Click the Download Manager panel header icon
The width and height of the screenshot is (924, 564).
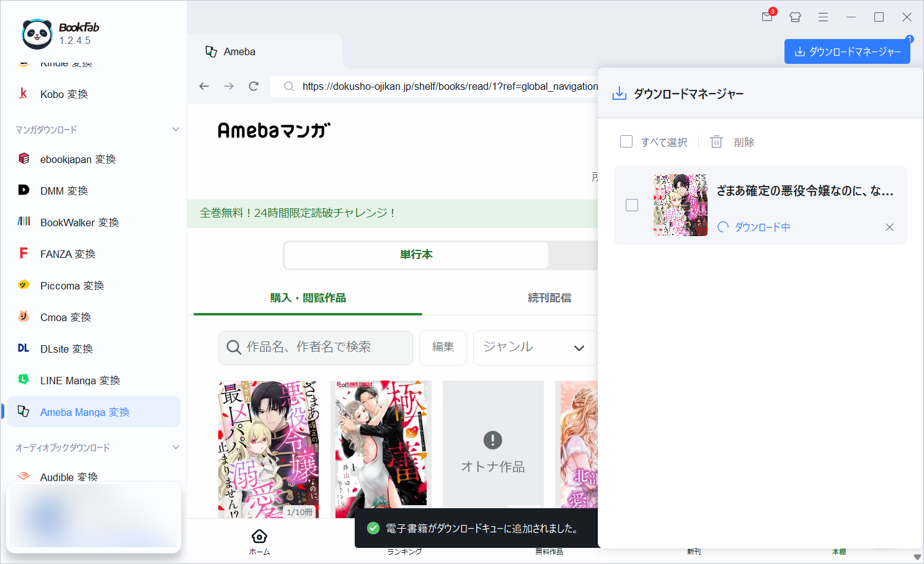click(x=619, y=94)
